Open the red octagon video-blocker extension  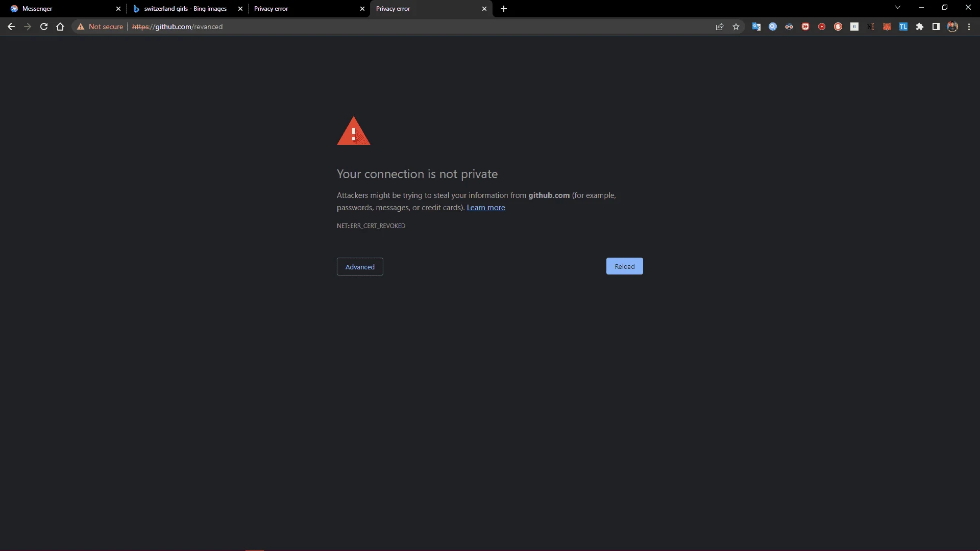coord(822,27)
